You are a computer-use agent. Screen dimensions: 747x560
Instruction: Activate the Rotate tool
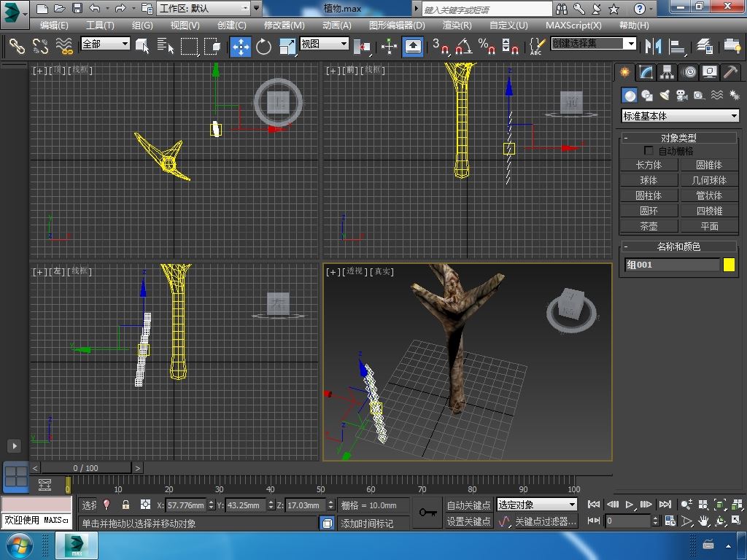pos(264,47)
